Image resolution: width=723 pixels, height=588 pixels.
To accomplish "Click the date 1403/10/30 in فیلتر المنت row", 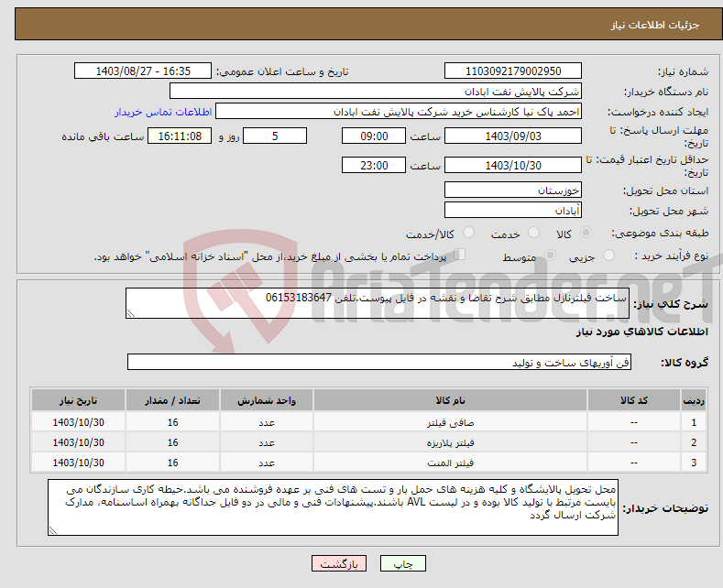I will pos(79,463).
